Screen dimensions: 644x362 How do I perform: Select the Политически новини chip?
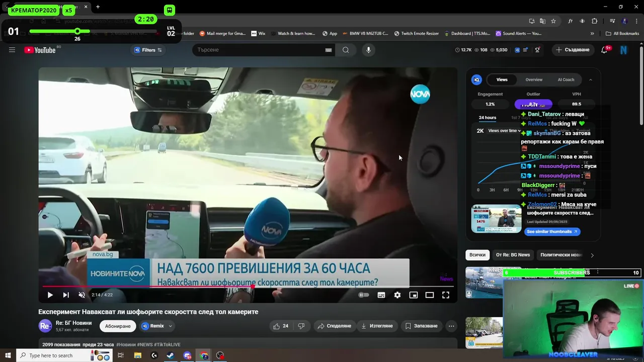click(x=561, y=255)
